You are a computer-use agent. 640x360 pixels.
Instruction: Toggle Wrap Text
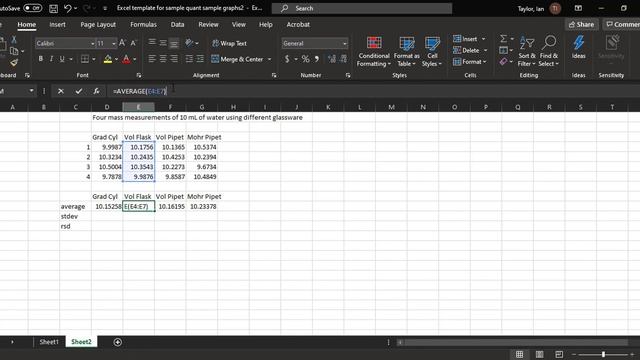pos(229,43)
